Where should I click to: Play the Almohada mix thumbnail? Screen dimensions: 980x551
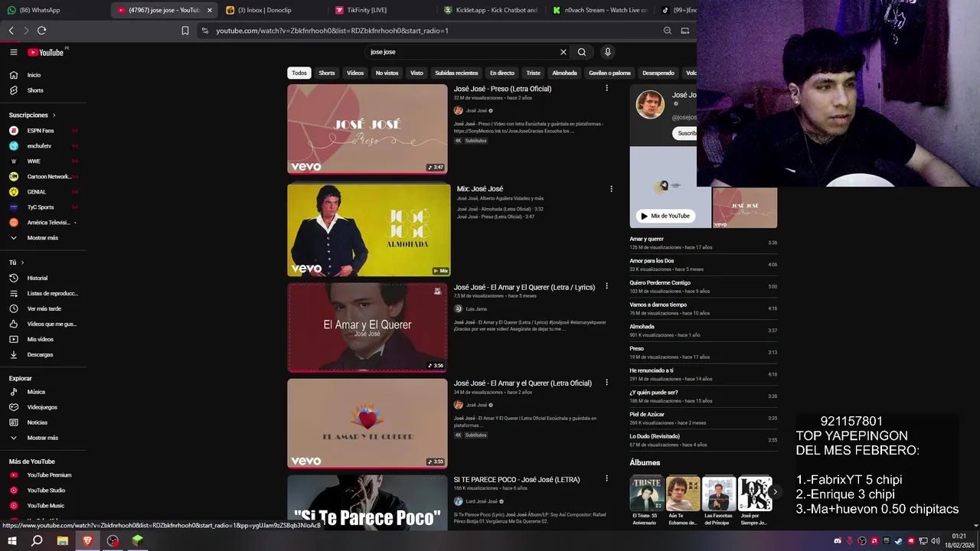369,230
